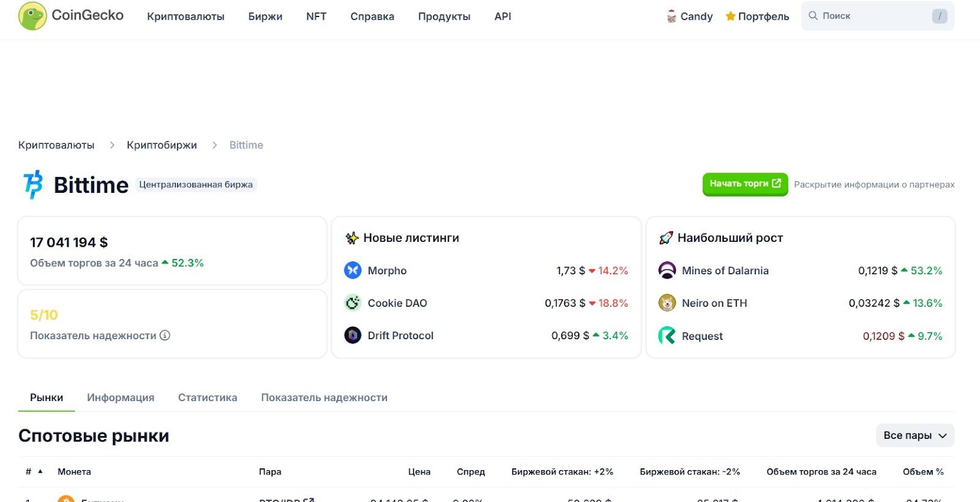The width and height of the screenshot is (980, 502).
Task: Click the Candy jar icon
Action: coord(671,17)
